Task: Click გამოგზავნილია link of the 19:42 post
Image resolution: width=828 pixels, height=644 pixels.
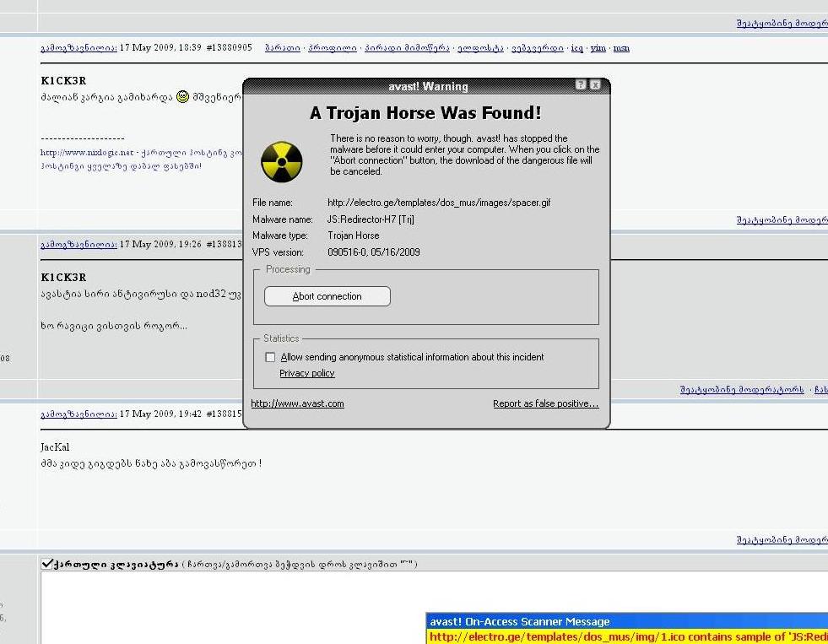Action: click(78, 414)
